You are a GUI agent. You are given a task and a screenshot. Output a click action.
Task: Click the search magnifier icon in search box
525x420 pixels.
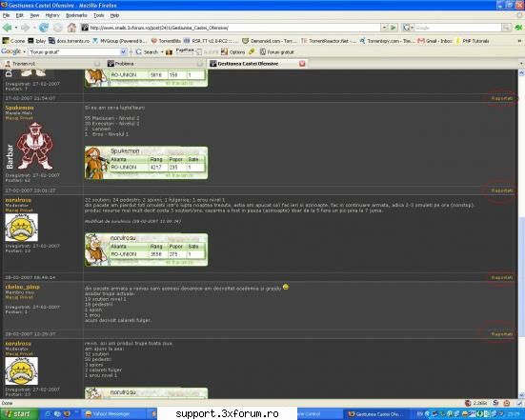tap(506, 28)
